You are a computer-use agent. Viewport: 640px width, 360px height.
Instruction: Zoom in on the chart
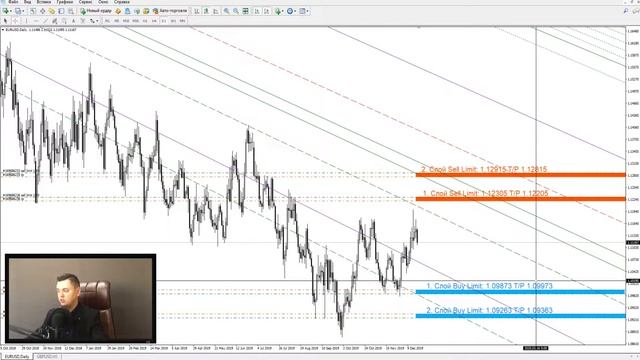226,11
